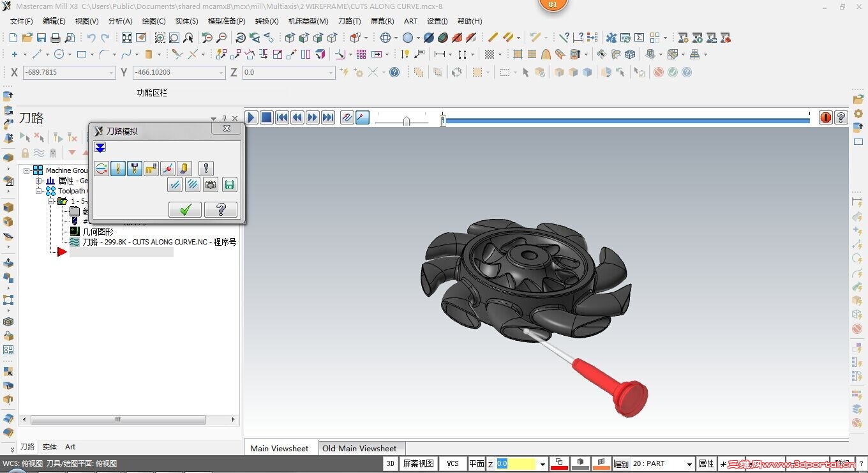Fit geometry to screen
This screenshot has width=868, height=473.
(x=127, y=38)
